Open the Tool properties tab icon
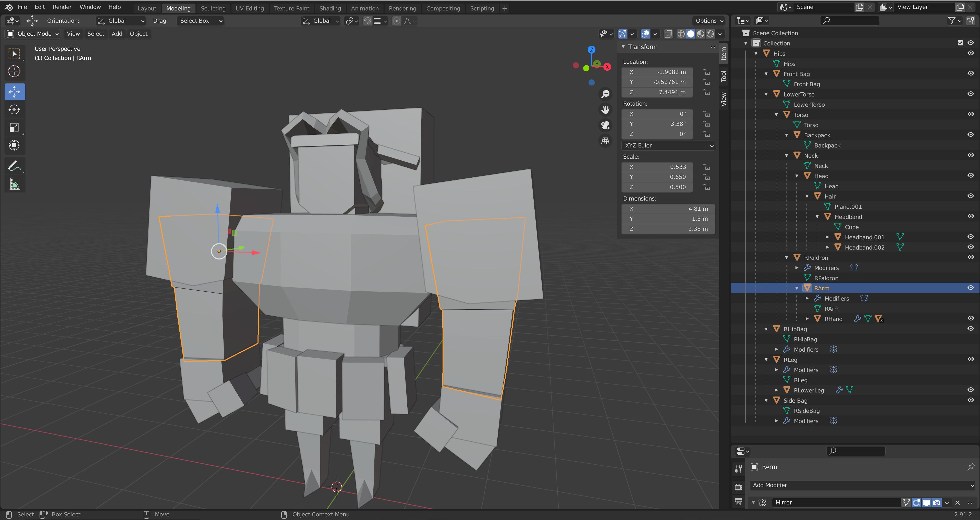Image resolution: width=980 pixels, height=520 pixels. [738, 469]
